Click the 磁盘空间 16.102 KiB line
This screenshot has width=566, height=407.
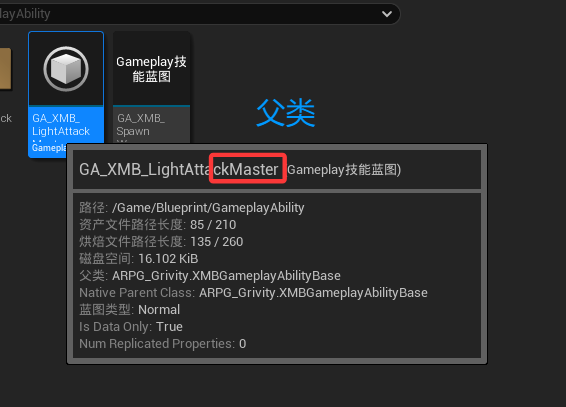(x=139, y=259)
